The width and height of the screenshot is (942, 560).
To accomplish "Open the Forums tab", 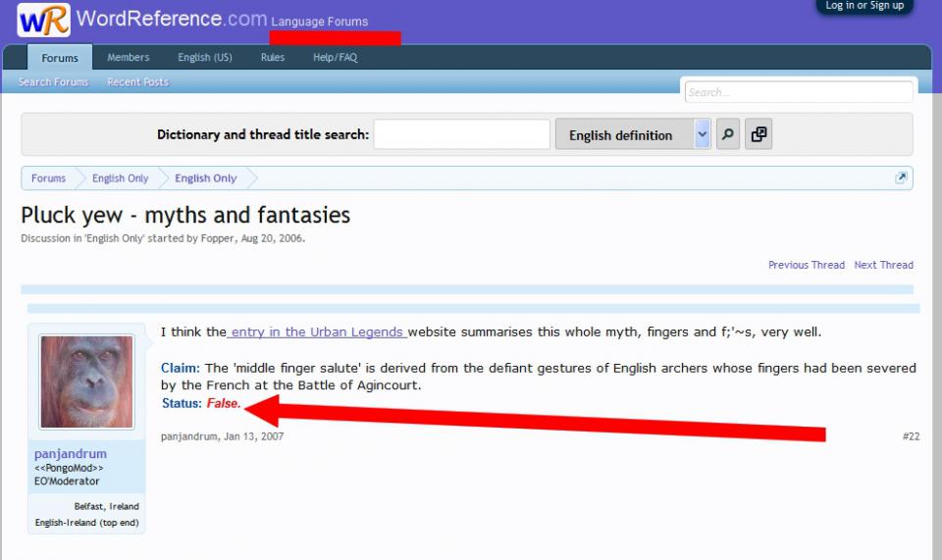I will [x=60, y=58].
